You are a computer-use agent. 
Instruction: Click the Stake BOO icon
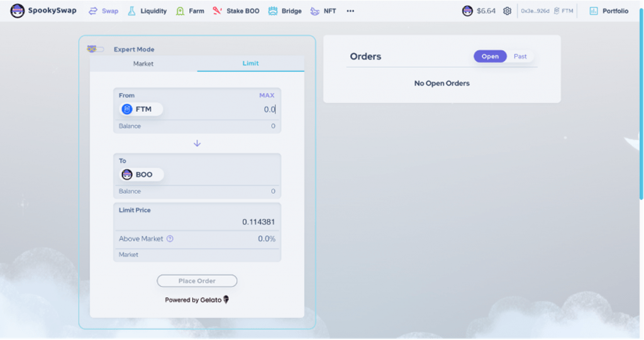tap(217, 11)
